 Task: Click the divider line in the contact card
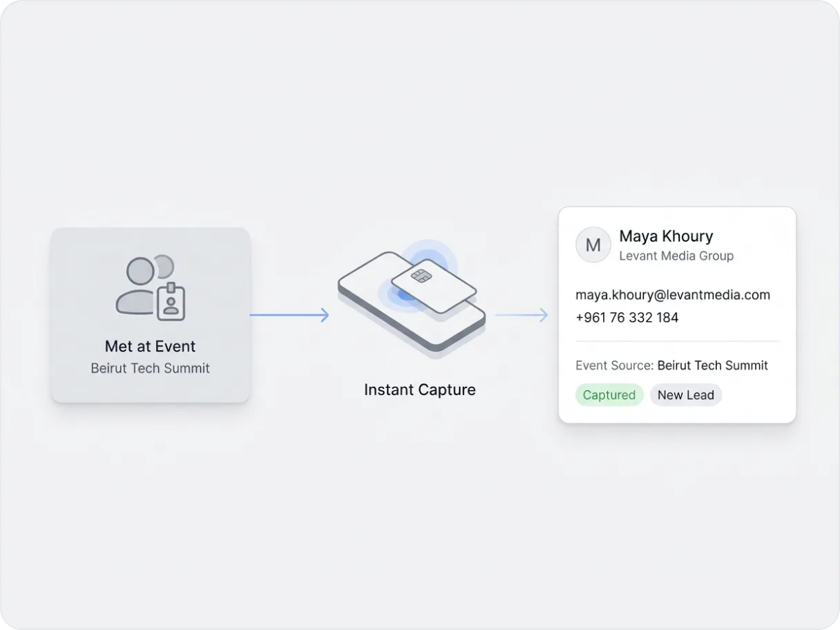tap(677, 341)
